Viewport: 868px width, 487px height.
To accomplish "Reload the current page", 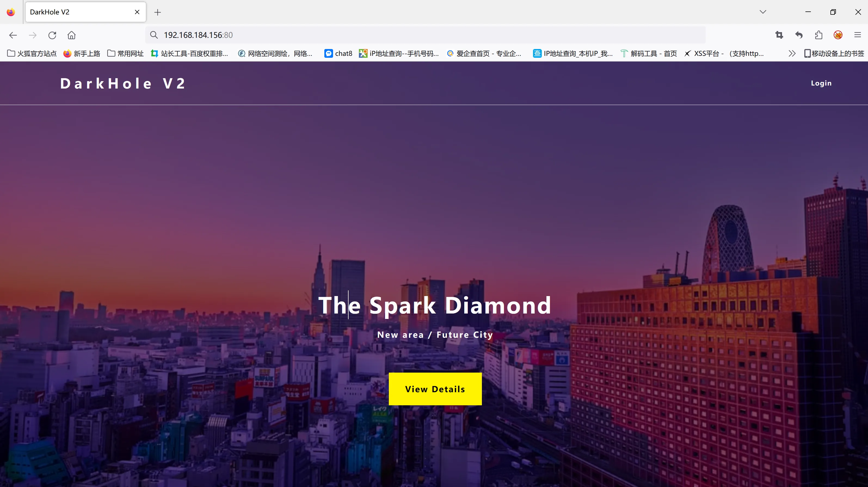I will pos(52,35).
